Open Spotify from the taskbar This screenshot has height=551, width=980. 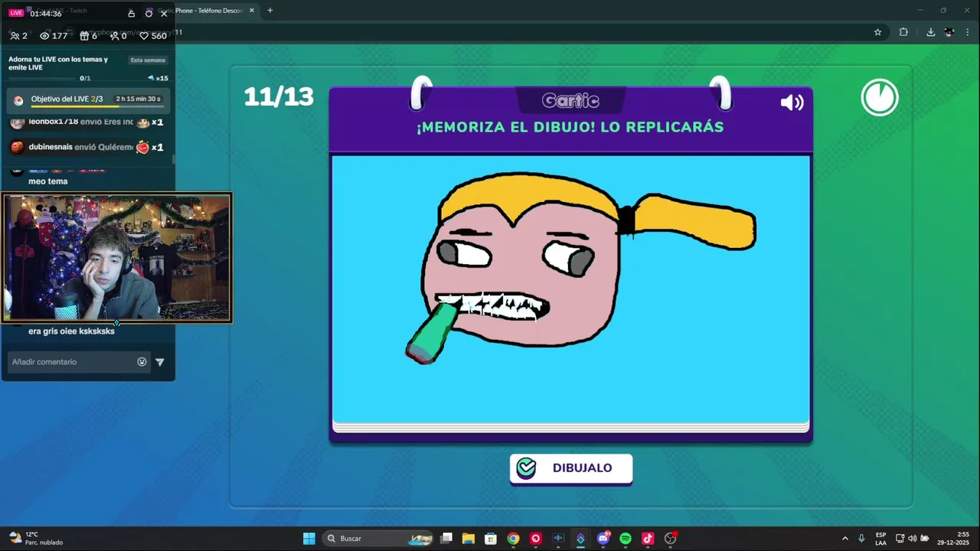pyautogui.click(x=626, y=539)
